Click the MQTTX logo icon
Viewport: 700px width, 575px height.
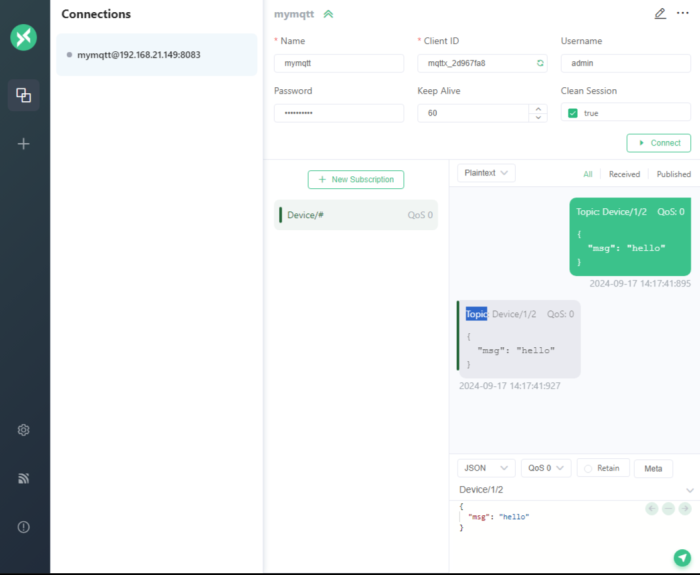23,38
